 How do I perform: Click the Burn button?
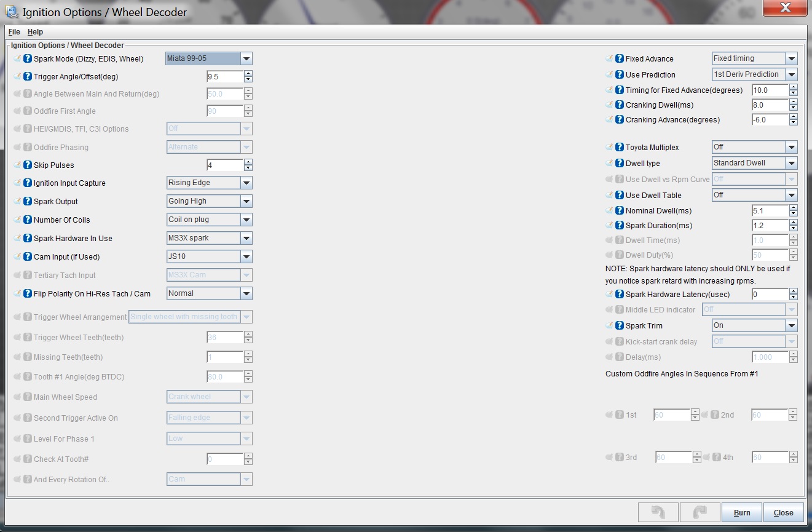(x=742, y=512)
